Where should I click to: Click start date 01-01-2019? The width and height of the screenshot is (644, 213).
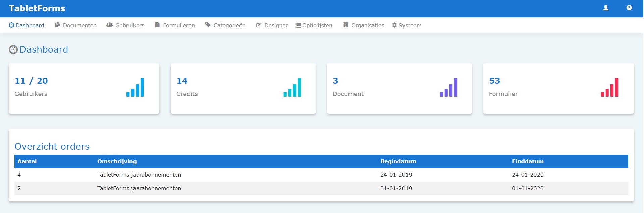(x=396, y=188)
